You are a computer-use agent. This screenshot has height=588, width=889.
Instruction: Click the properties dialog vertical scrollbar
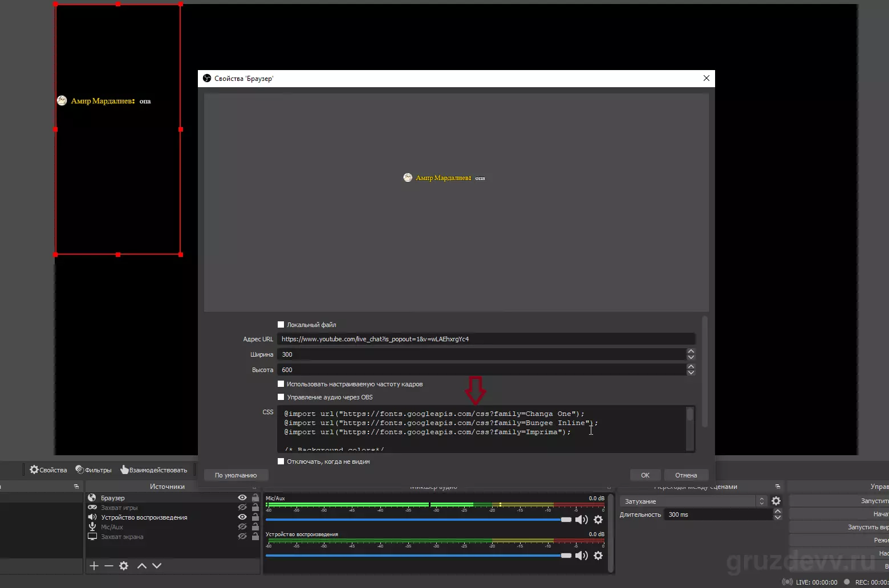pos(705,372)
